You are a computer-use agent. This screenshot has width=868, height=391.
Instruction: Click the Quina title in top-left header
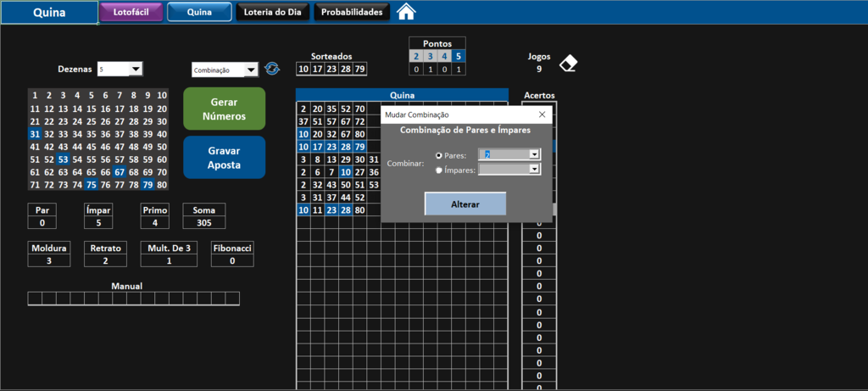pos(49,13)
